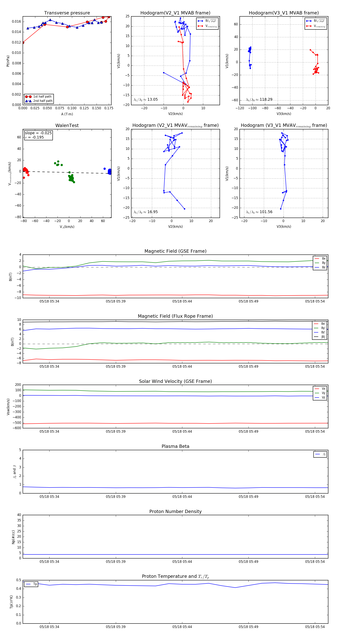Select |B| legend entry in Flux Rope plot
The width and height of the screenshot is (351, 644).
(x=320, y=337)
